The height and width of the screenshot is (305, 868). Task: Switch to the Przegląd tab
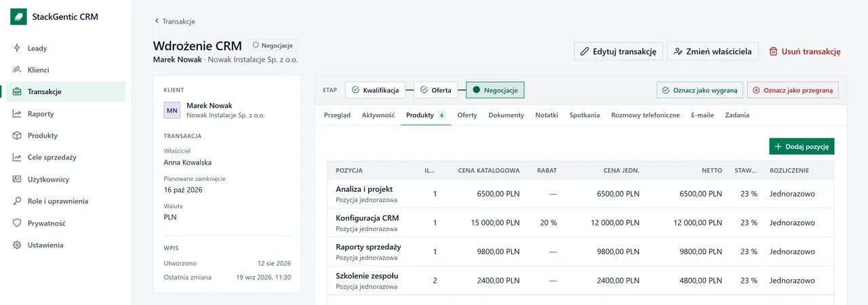pyautogui.click(x=337, y=115)
